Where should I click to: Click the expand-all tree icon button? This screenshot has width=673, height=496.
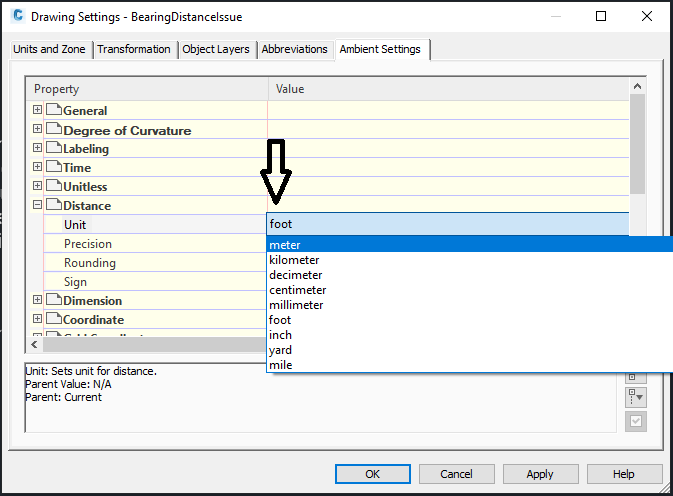tap(636, 377)
